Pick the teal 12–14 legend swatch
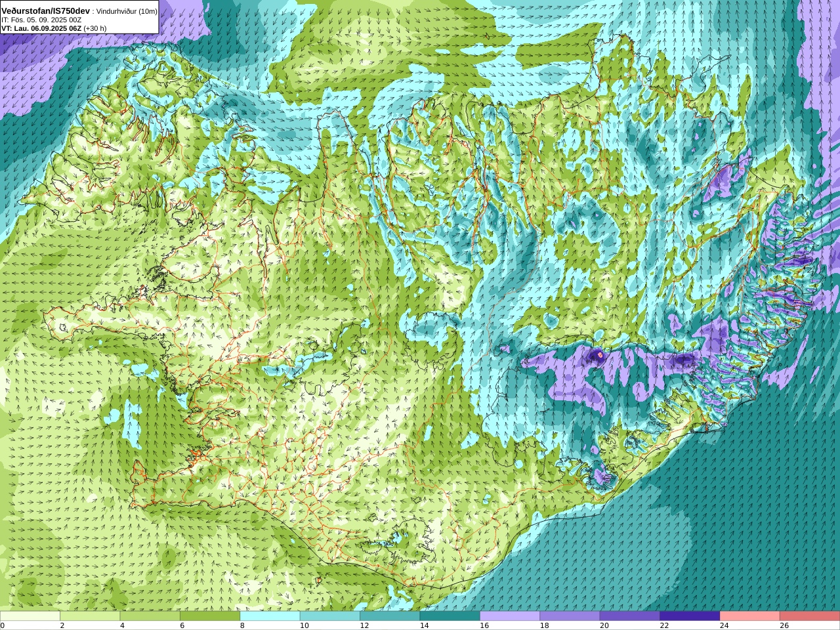840x630 pixels. [x=390, y=616]
